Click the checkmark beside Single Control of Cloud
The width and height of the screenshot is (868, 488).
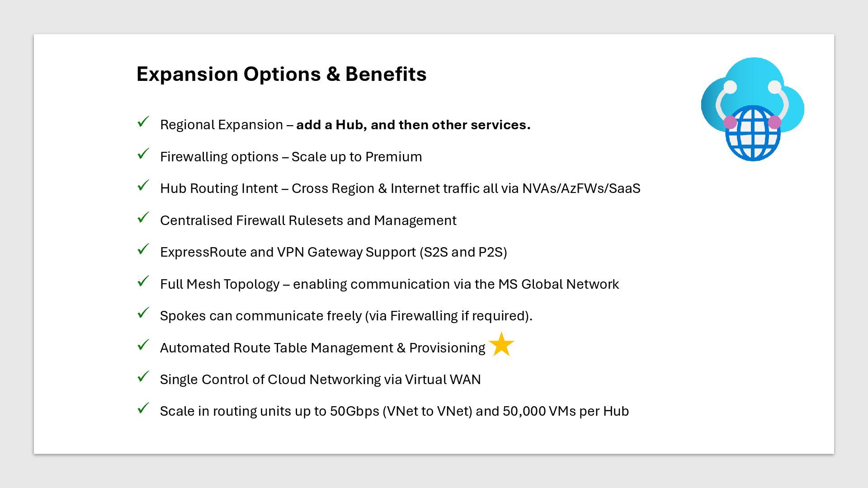(143, 377)
